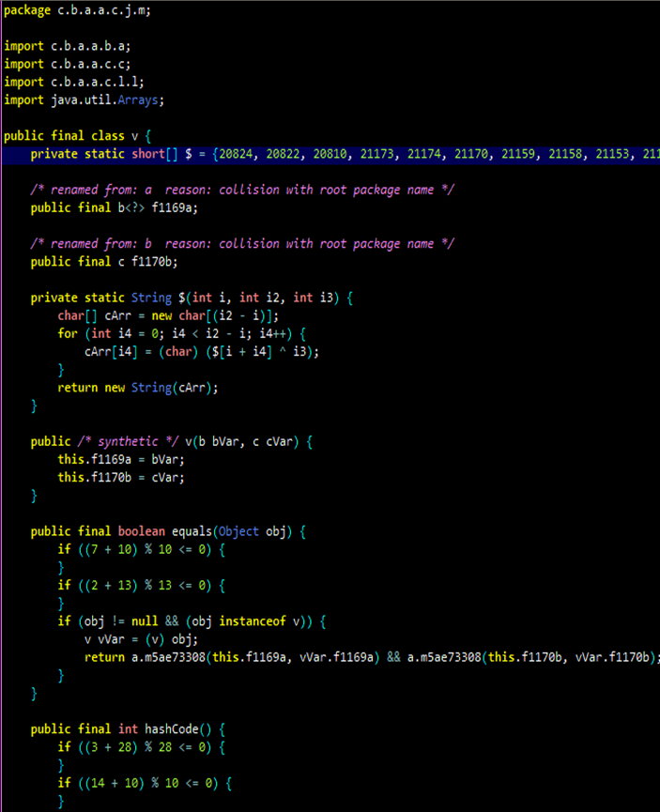
Task: Select the array value 21174
Action: pyautogui.click(x=424, y=154)
